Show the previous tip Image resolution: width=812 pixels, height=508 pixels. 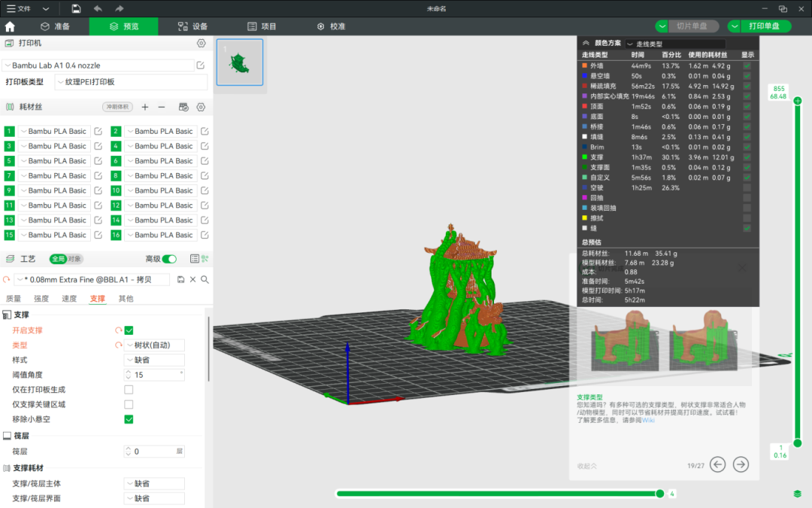click(x=717, y=464)
